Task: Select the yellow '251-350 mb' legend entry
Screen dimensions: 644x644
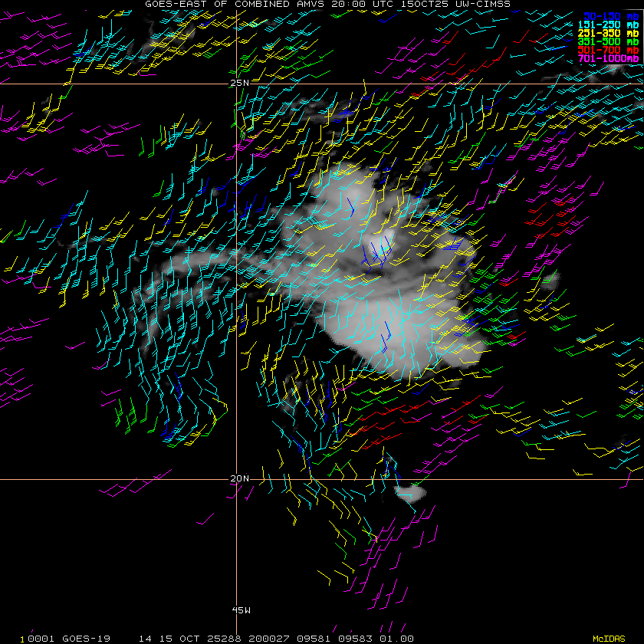Action: click(x=608, y=33)
